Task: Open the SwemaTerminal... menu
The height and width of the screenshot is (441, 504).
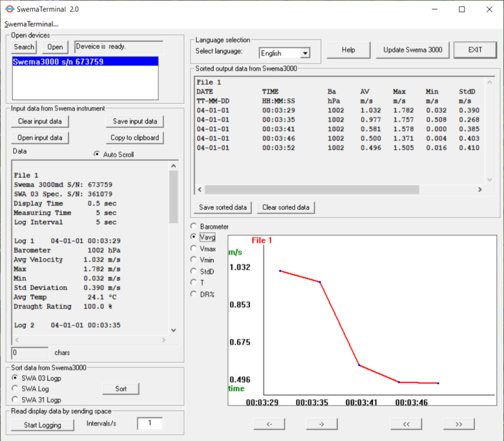Action: 31,24
